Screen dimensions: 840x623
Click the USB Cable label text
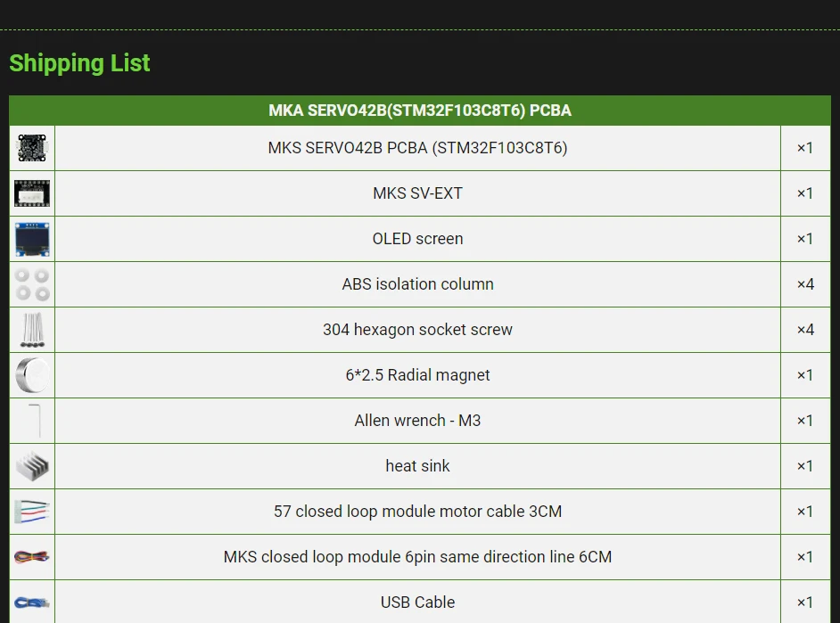click(x=417, y=603)
